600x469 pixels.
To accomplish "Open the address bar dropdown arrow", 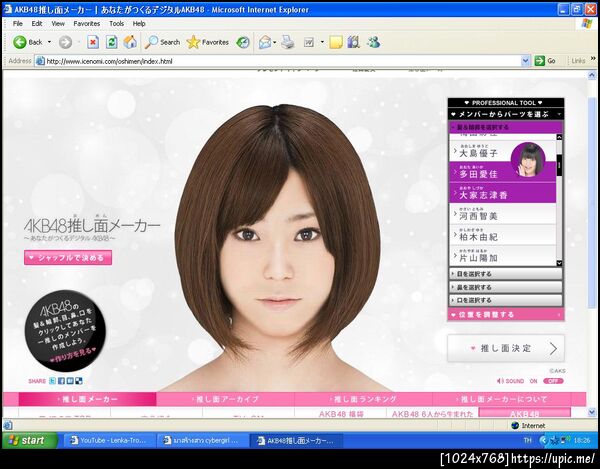I will [x=525, y=61].
